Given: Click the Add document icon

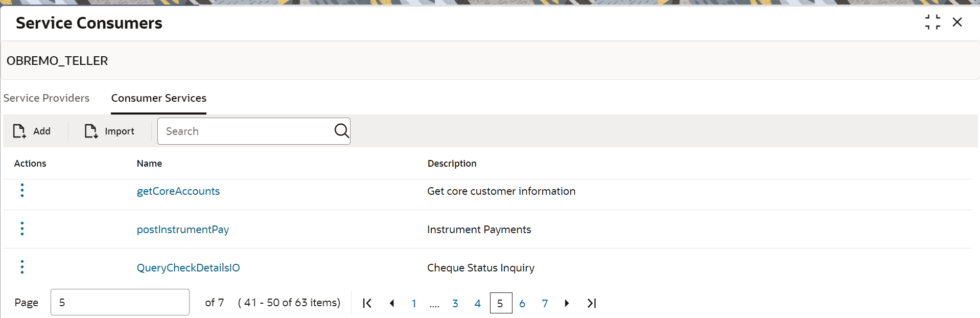Looking at the screenshot, I should coord(19,131).
